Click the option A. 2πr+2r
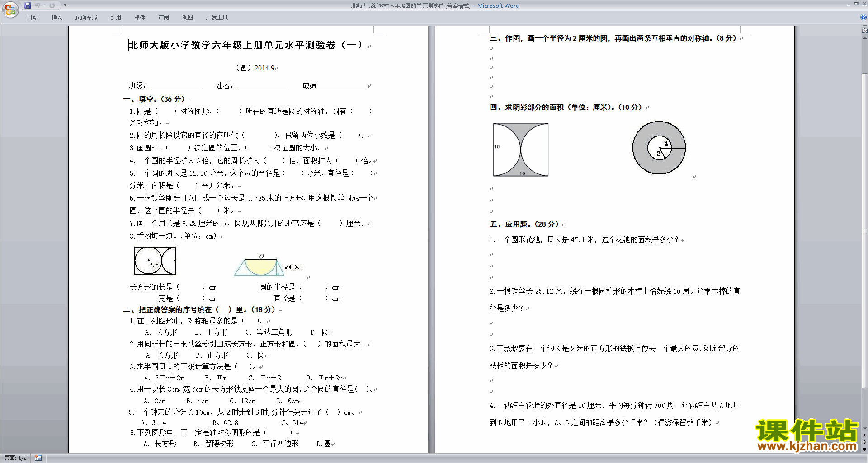 coord(164,378)
